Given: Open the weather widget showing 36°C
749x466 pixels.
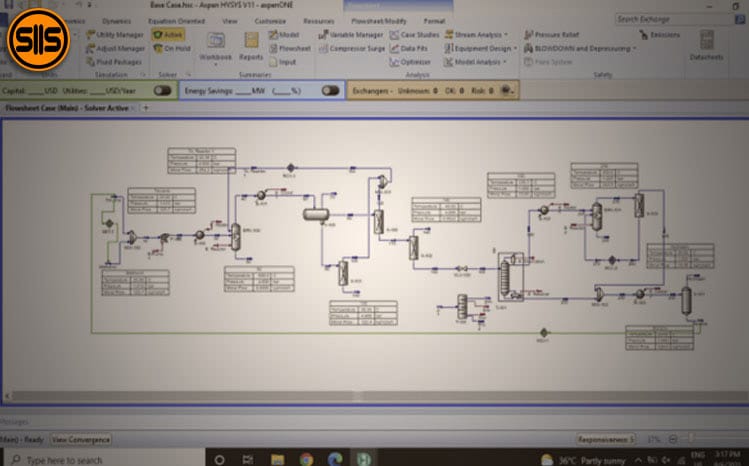Looking at the screenshot, I should [x=583, y=460].
